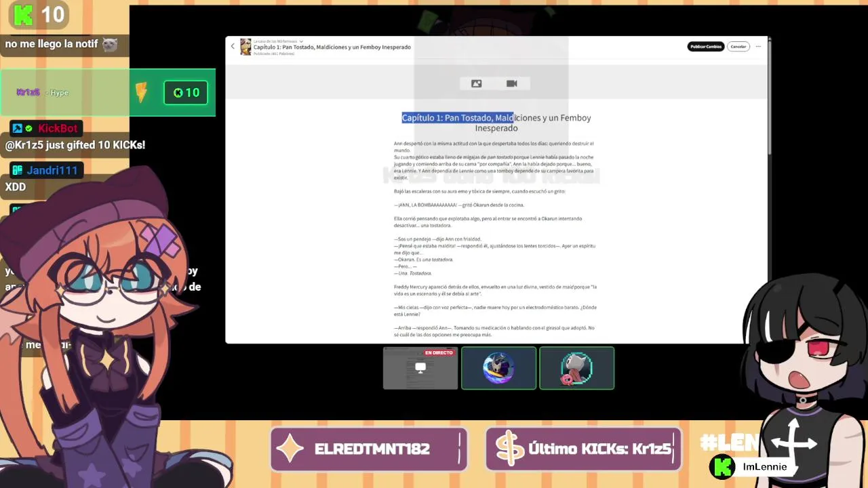Expand the story title dropdown chevron

pos(301,41)
